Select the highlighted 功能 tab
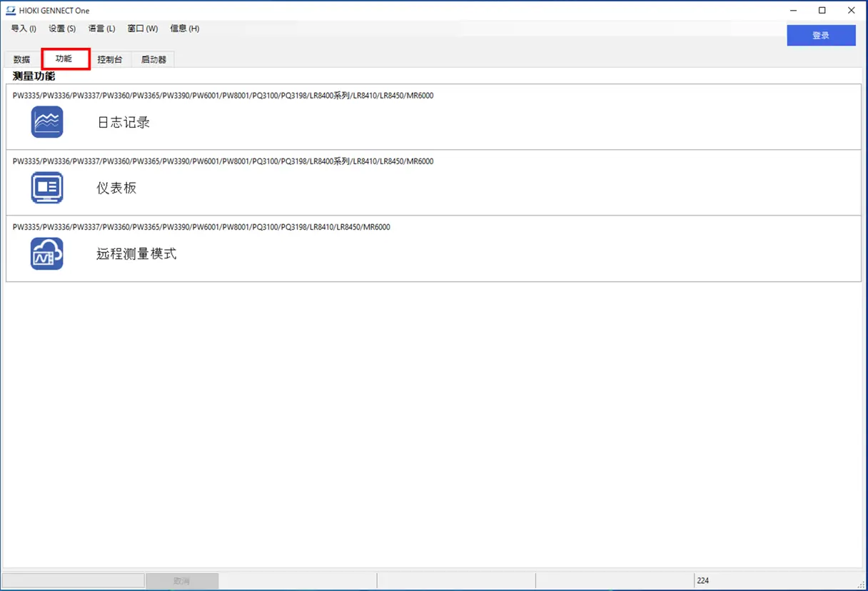The image size is (868, 591). (x=64, y=59)
